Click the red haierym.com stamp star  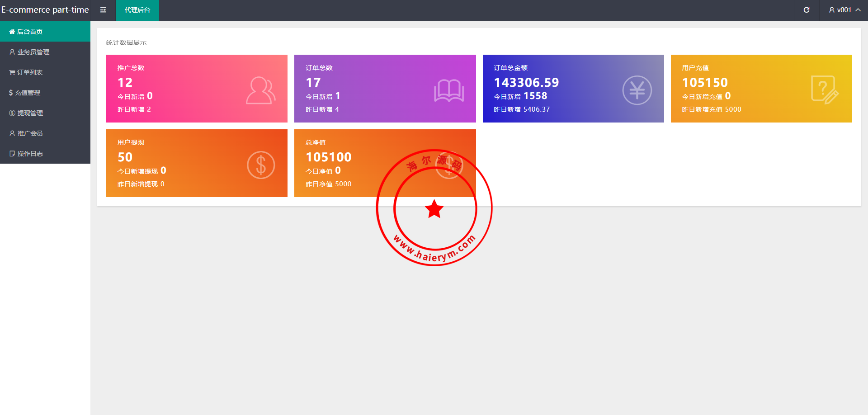click(x=434, y=209)
